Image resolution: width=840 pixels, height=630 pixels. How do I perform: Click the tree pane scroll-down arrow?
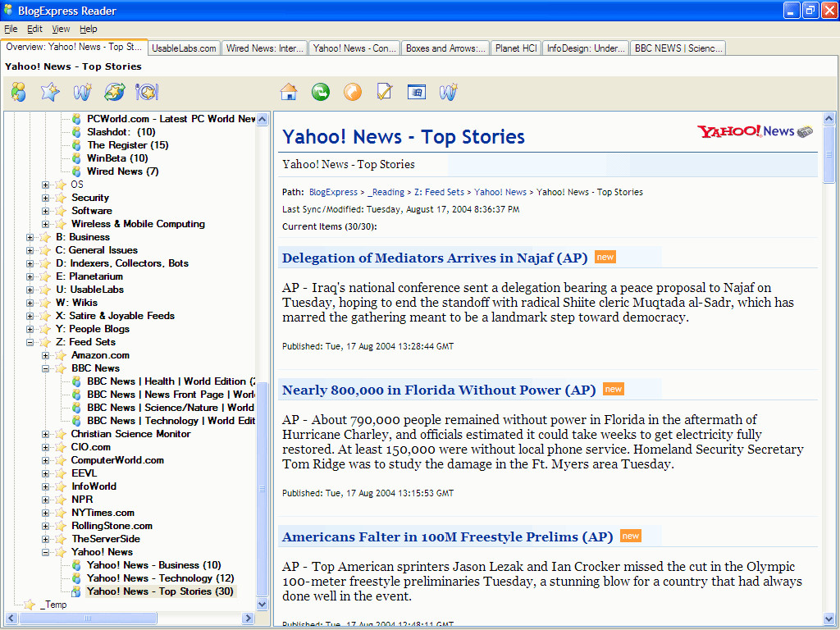coord(262,605)
